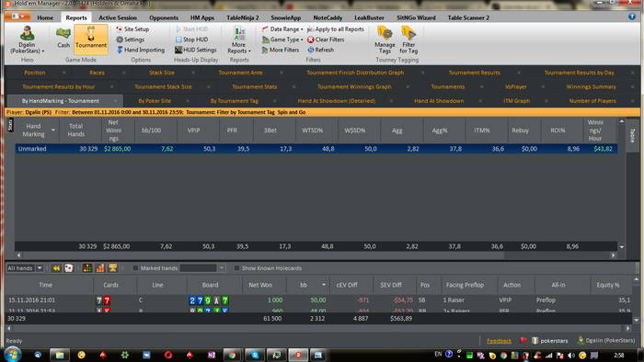Switch to the Home ribbon tab
644x362 pixels.
pyautogui.click(x=45, y=17)
